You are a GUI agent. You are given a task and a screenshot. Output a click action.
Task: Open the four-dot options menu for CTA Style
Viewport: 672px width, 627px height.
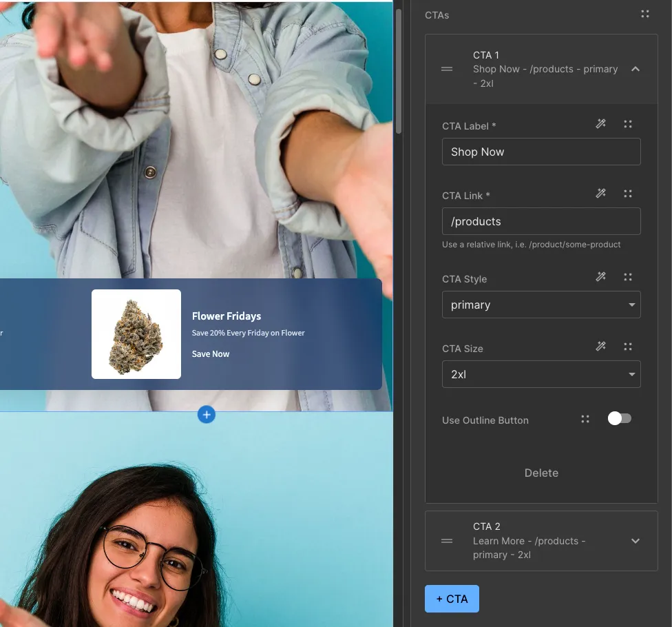click(628, 277)
